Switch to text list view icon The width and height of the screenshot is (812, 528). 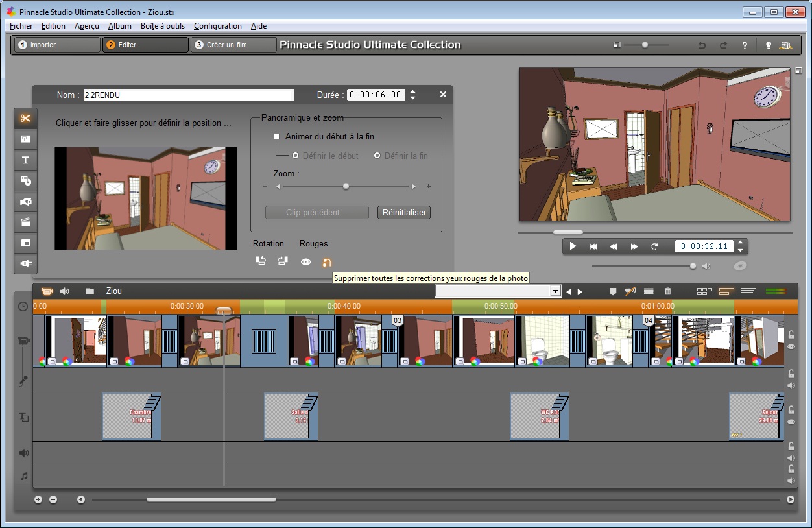click(748, 292)
